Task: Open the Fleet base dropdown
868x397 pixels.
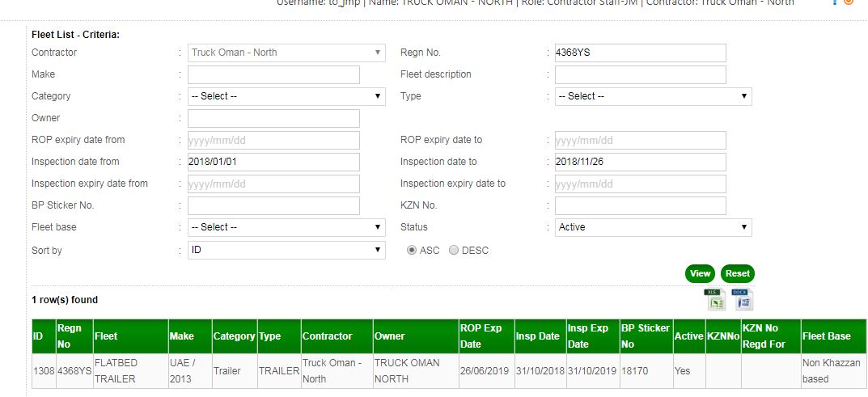Action: pos(286,227)
